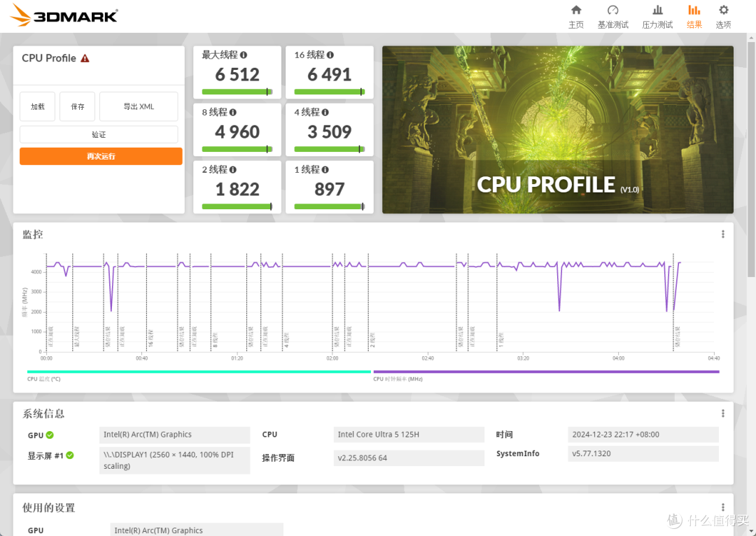Click info icon next to 4 线程
756x536 pixels.
[x=325, y=113]
